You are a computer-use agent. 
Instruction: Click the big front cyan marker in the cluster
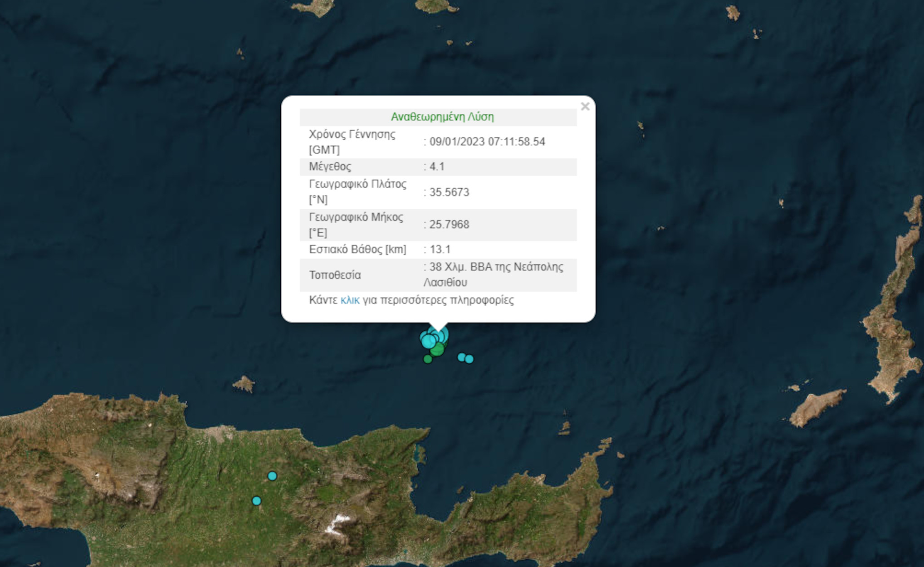coord(428,341)
